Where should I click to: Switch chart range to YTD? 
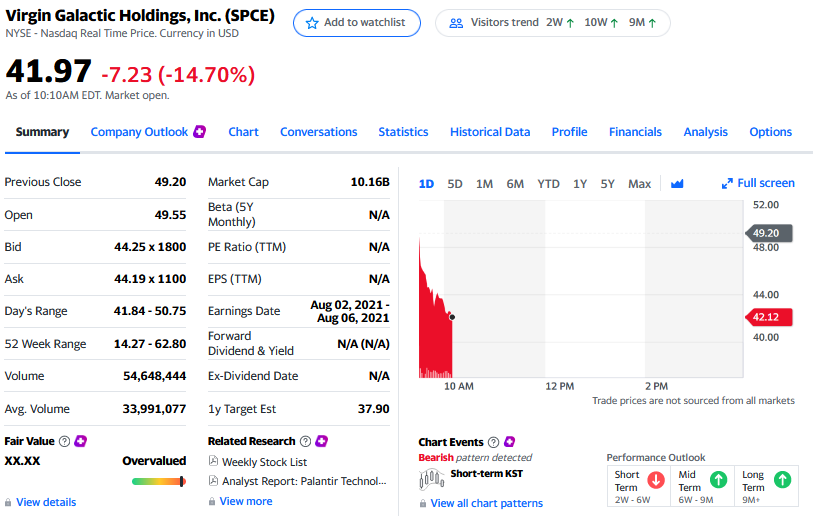point(548,184)
